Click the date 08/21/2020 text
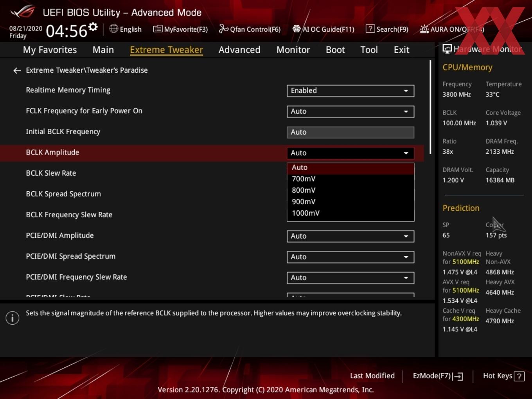 (x=26, y=29)
